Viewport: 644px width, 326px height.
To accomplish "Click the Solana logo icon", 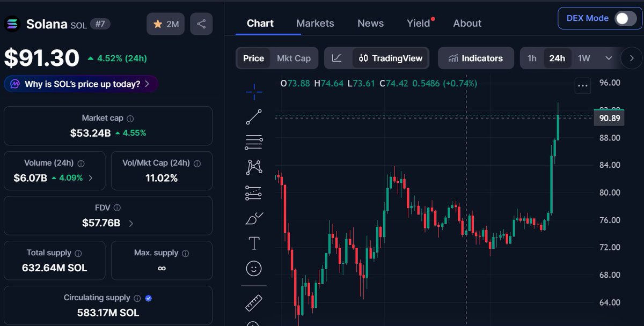I will click(x=12, y=24).
